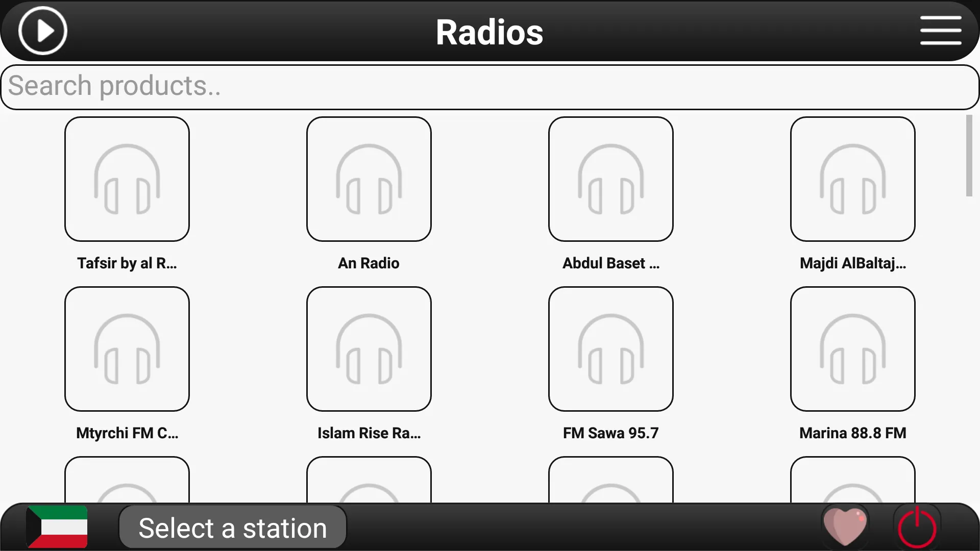
Task: Click the Radios title label
Action: click(x=489, y=31)
